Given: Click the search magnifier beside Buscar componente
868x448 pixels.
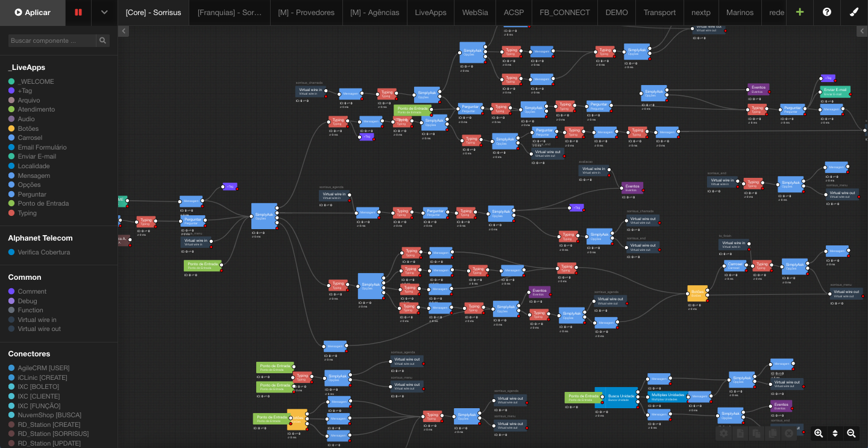Looking at the screenshot, I should tap(102, 40).
